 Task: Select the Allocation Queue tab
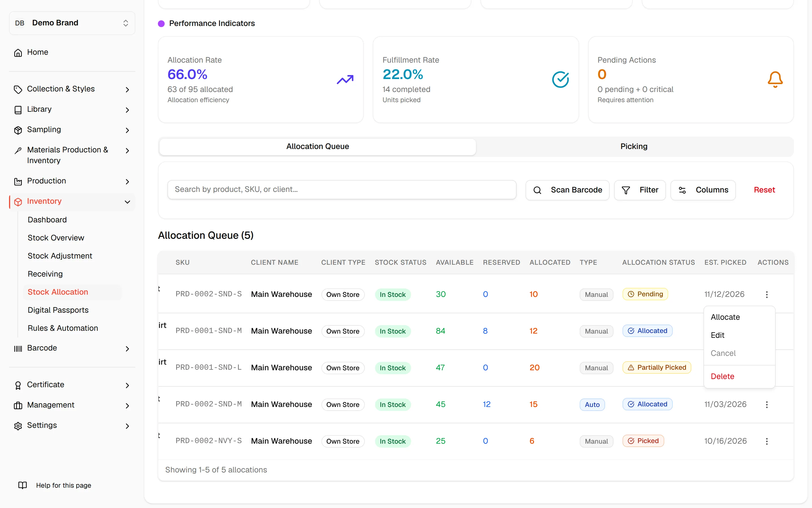click(x=317, y=146)
